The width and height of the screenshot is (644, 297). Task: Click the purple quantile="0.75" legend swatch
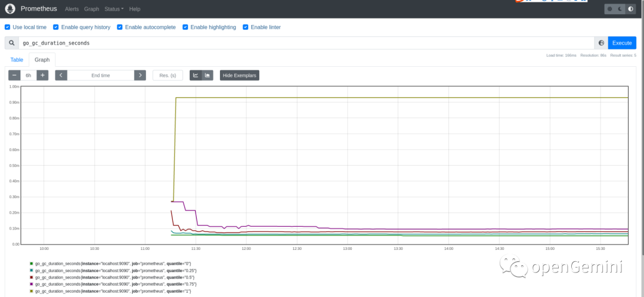point(31,284)
